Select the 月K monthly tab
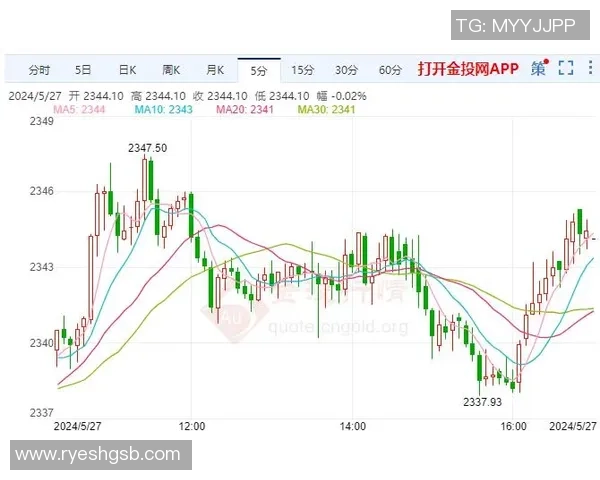 (x=215, y=70)
